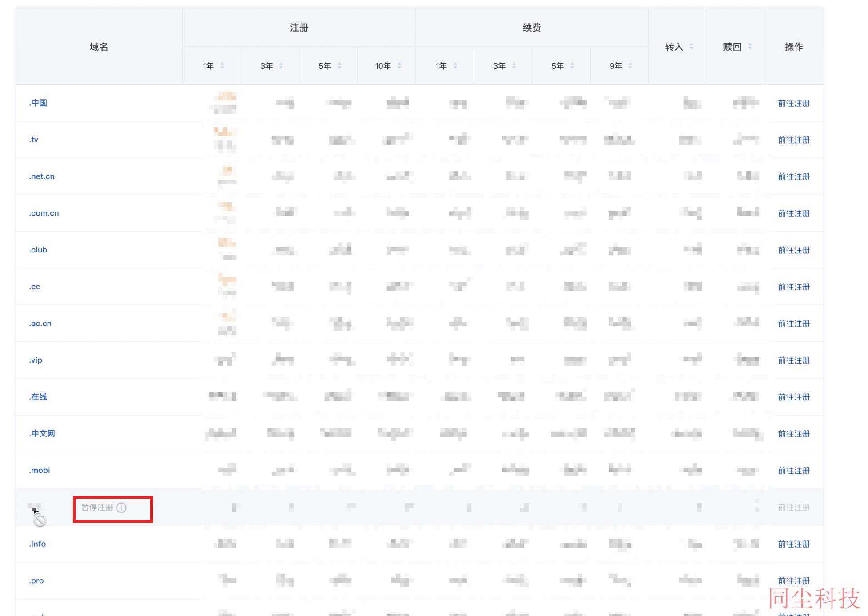Click 前往注册 in the .vip row

(x=794, y=360)
